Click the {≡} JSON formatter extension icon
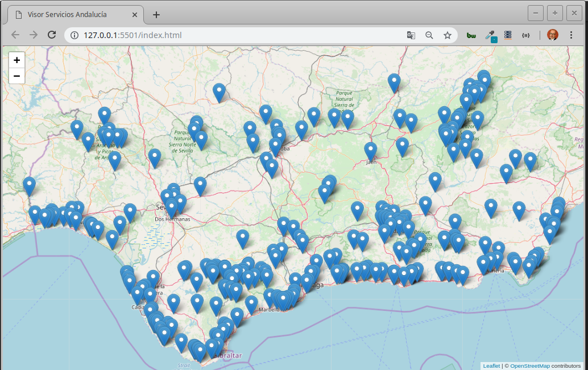The image size is (588, 370). click(525, 35)
